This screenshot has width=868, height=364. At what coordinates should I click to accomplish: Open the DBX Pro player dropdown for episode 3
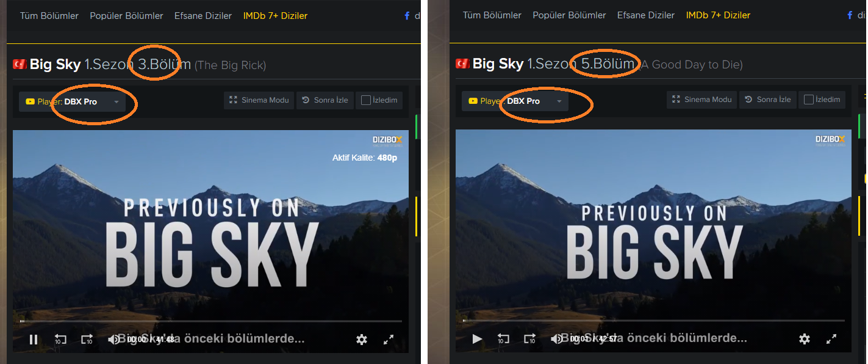click(72, 101)
